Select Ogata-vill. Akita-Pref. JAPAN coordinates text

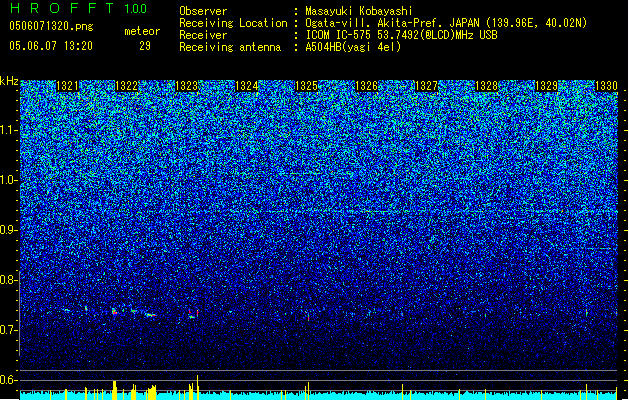pos(446,23)
